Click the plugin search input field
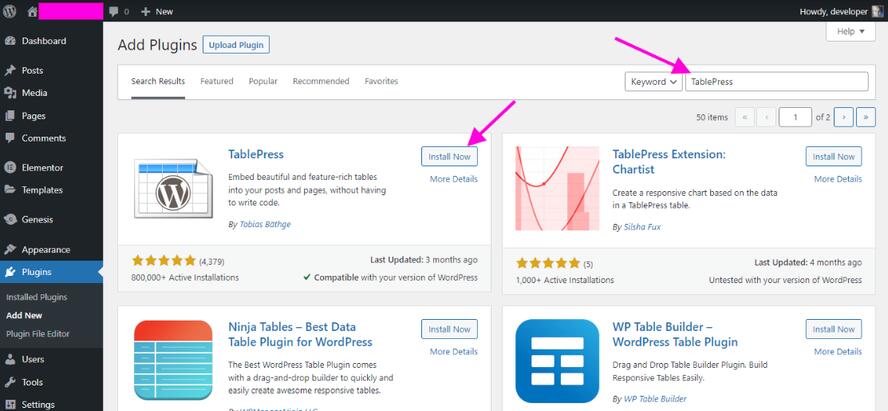The image size is (888, 411). (776, 82)
